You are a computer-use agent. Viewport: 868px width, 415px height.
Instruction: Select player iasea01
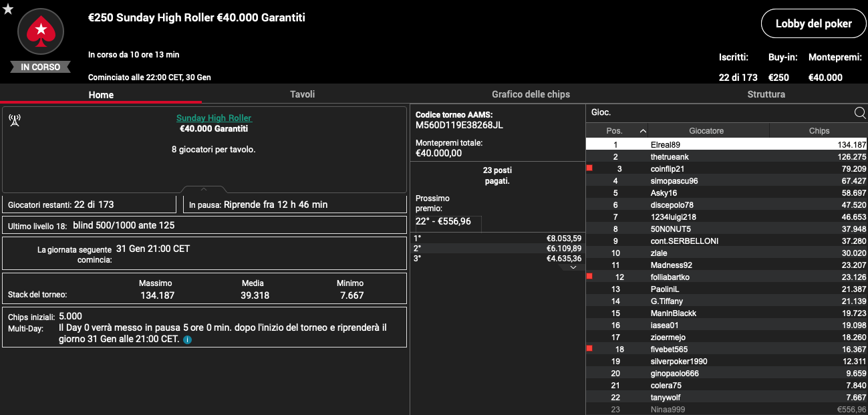click(x=726, y=325)
